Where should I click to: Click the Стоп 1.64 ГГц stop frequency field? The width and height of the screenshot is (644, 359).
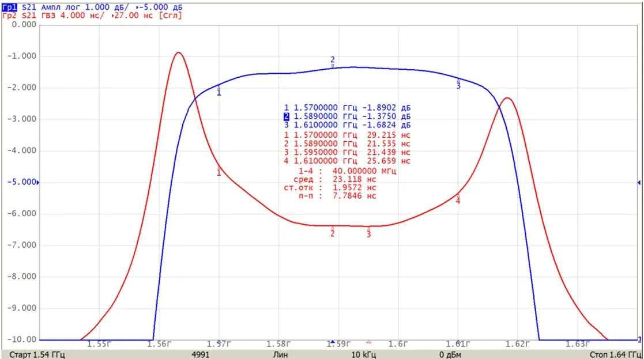coord(615,354)
